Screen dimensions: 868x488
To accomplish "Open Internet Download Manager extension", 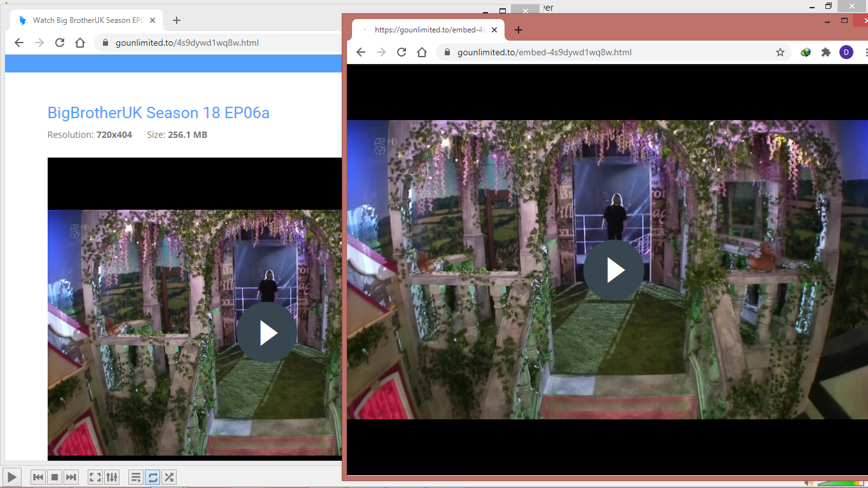I will (x=806, y=52).
